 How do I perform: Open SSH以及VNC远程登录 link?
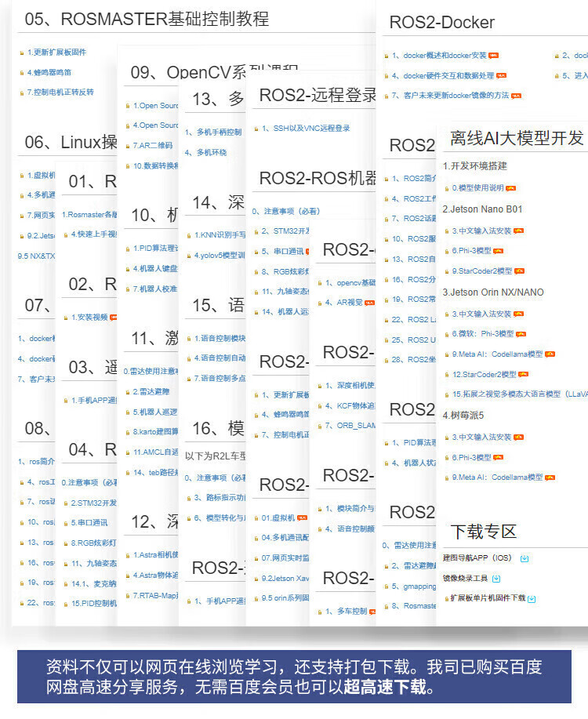[306, 129]
